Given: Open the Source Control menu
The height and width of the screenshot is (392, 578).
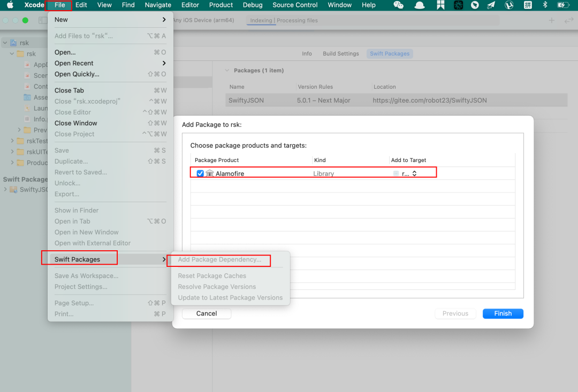Looking at the screenshot, I should pos(295,5).
